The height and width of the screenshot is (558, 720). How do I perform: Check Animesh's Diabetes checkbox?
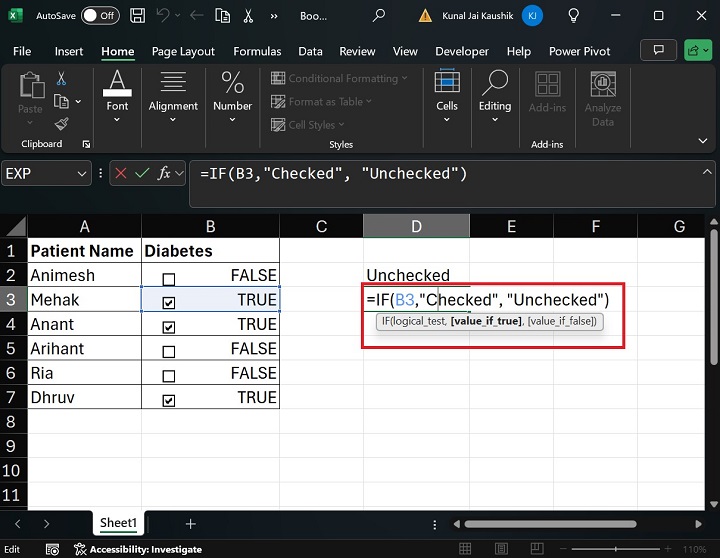click(168, 278)
